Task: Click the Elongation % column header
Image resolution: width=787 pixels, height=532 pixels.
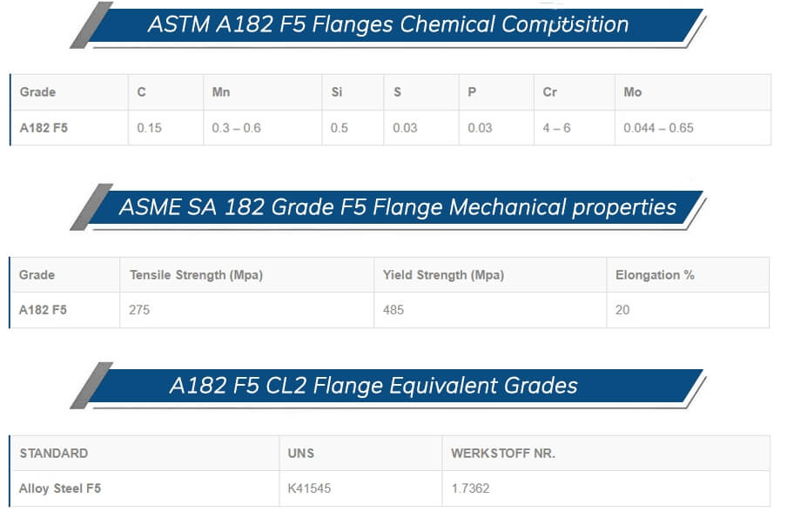Action: click(x=655, y=275)
